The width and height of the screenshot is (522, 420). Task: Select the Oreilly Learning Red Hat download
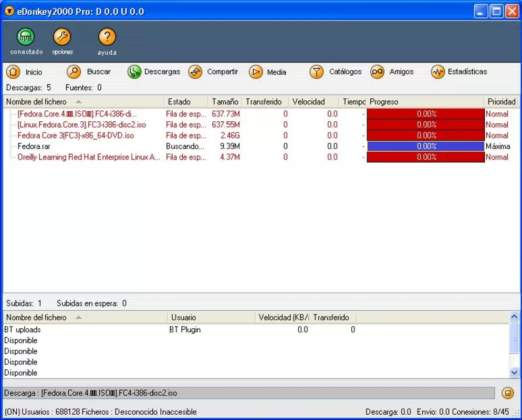[x=260, y=157]
